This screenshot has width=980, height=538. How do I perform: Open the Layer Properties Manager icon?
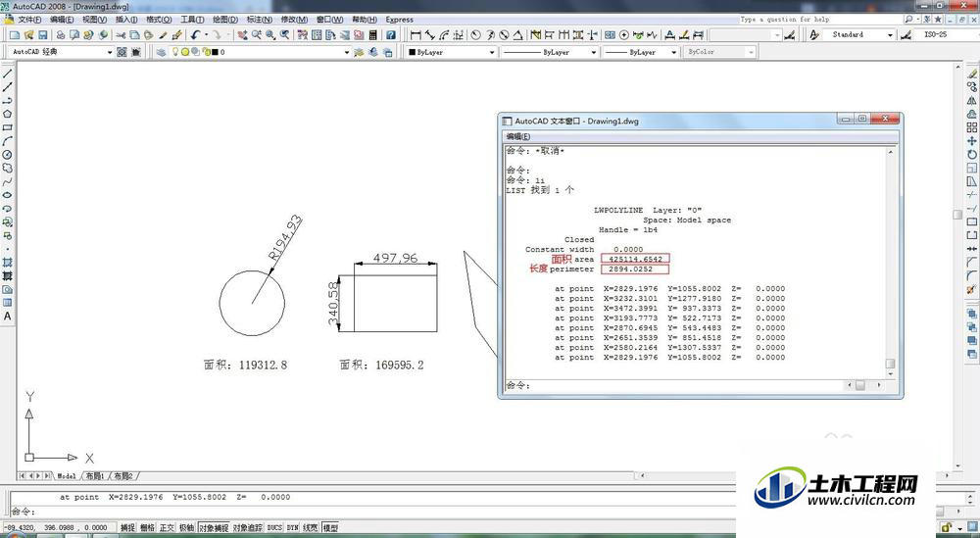pos(162,52)
